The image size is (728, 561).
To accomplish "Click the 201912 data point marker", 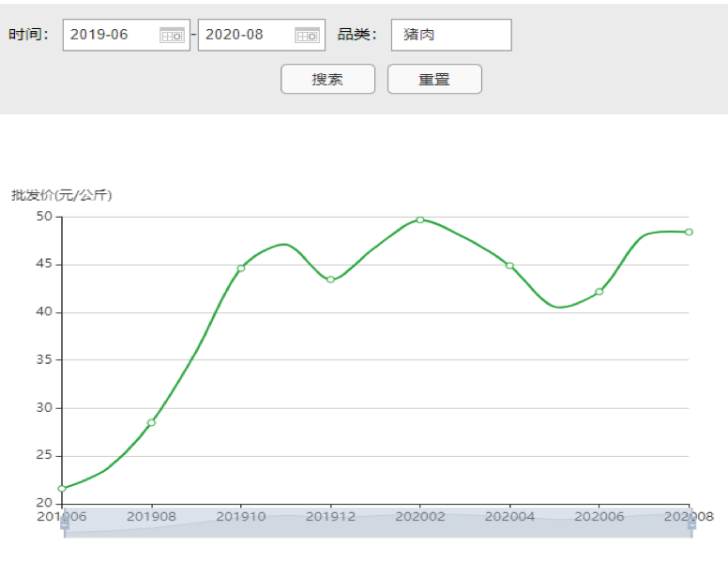I will [x=330, y=280].
